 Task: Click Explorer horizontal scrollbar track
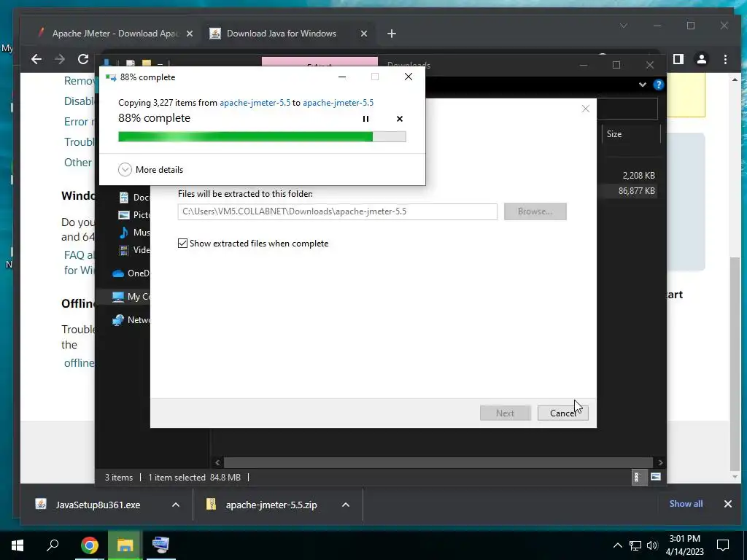click(x=438, y=462)
